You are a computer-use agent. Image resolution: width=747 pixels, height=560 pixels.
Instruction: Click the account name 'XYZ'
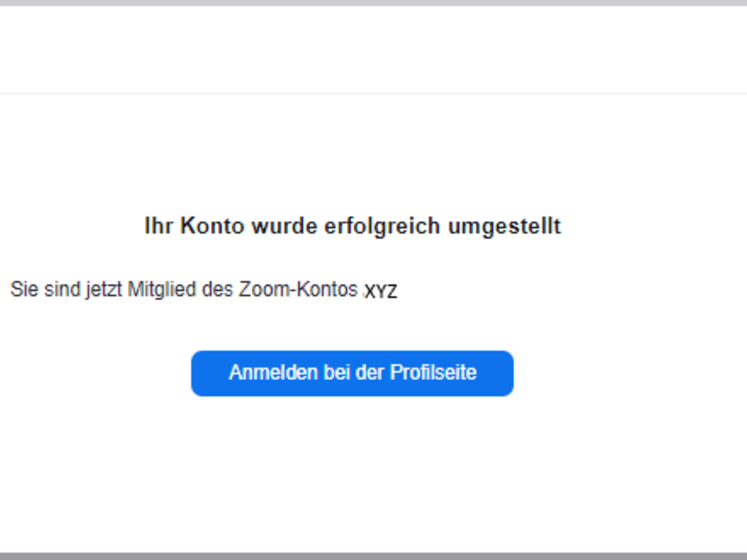381,291
